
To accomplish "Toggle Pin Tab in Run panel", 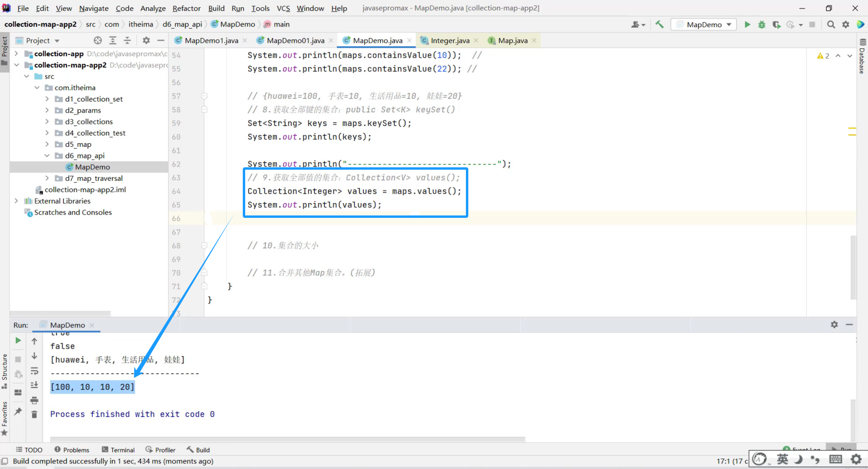I will tap(18, 411).
